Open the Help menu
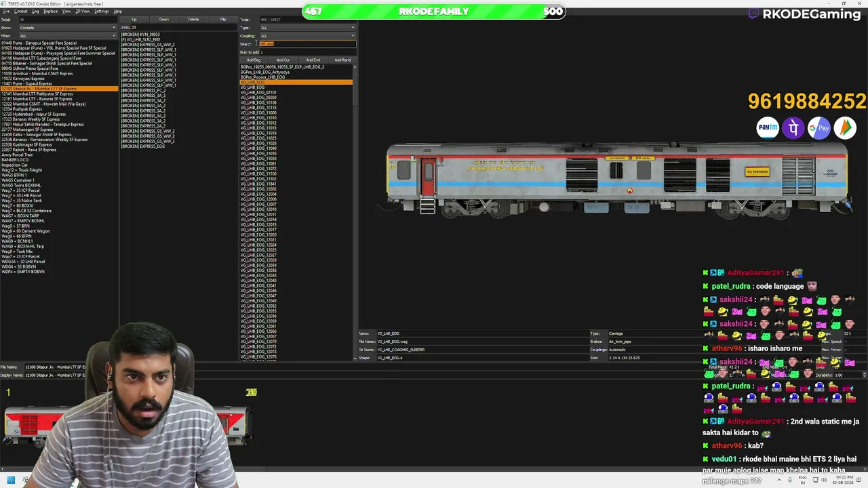 click(117, 12)
